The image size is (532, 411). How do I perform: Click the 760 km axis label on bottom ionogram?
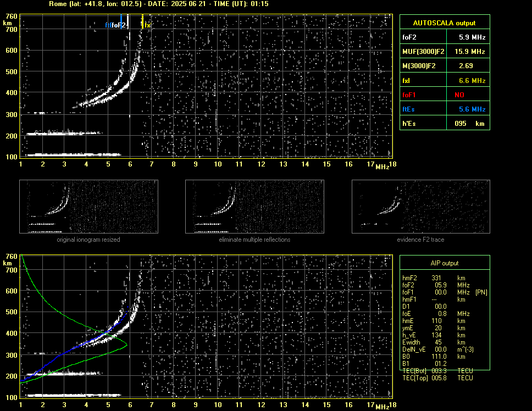12,256
